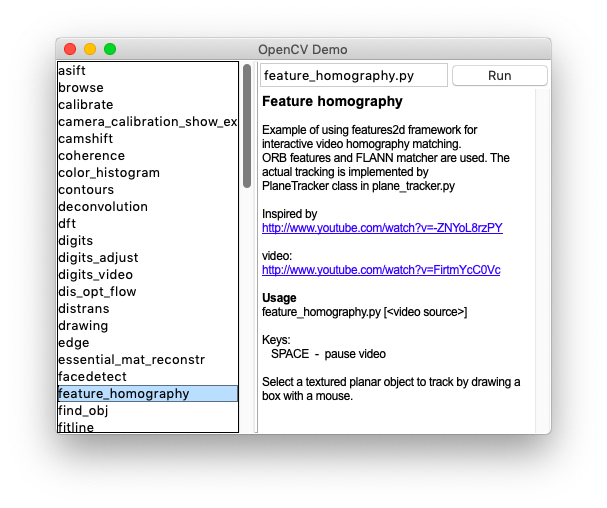Click the highlighted feature_homography item
This screenshot has width=607, height=508.
[148, 393]
